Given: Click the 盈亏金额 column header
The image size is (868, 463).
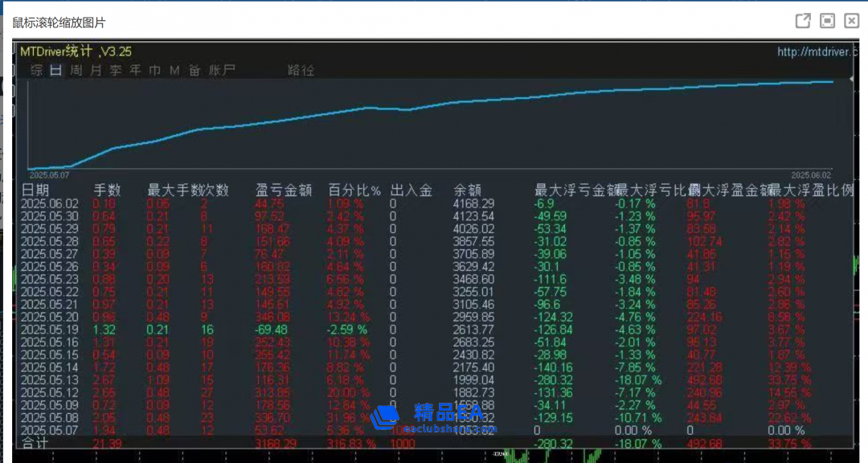Looking at the screenshot, I should pos(281,191).
